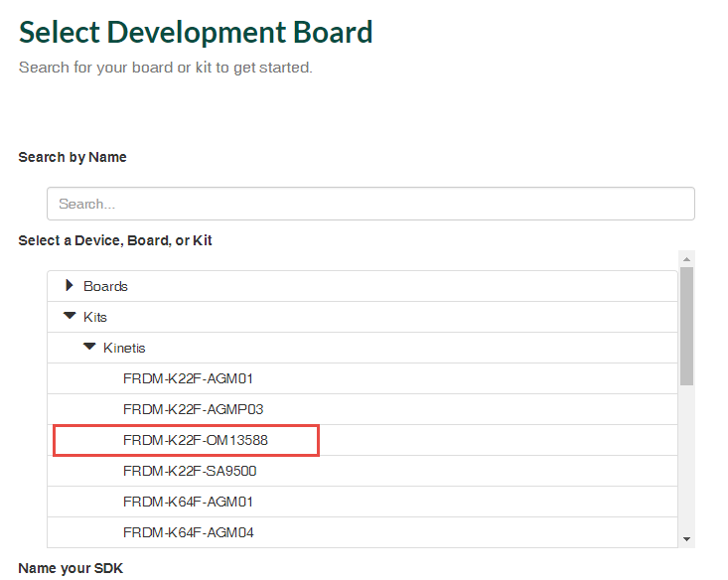Click the Select a Device, Board, or Kit label

tap(115, 240)
